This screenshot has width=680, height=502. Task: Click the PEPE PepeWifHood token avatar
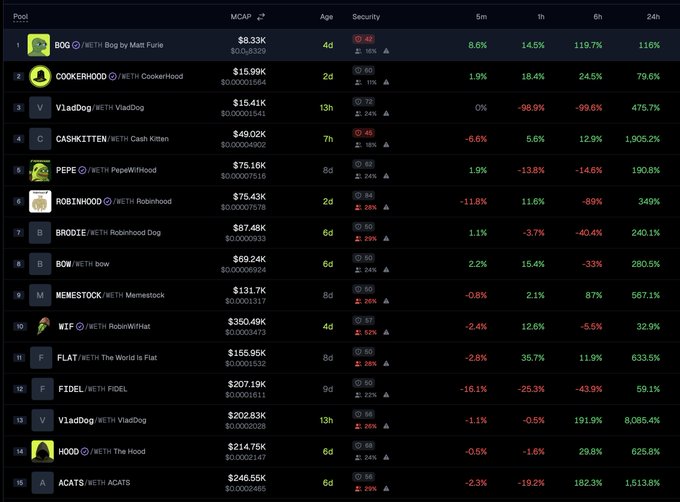point(40,170)
